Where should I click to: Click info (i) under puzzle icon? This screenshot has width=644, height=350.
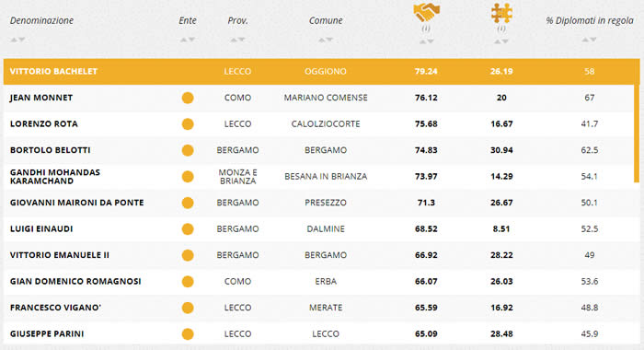point(501,29)
